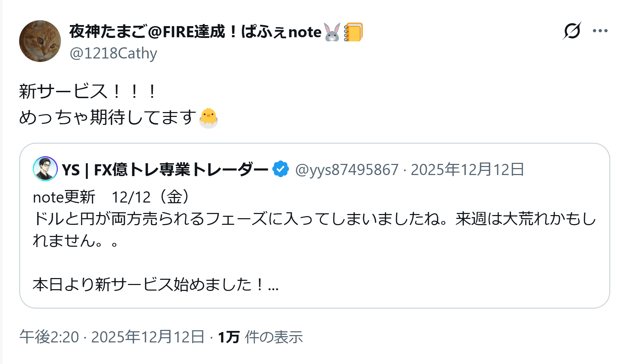Screen dimensions: 627x364
Task: Click the めっちゃ期待してます text line
Action: point(108,117)
